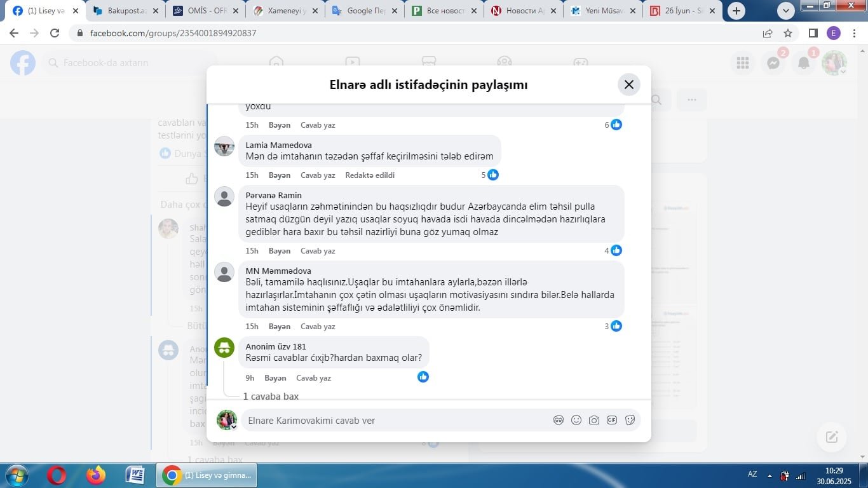View reaction on Anonim üzv 181's comment
The image size is (868, 488).
(x=423, y=377)
